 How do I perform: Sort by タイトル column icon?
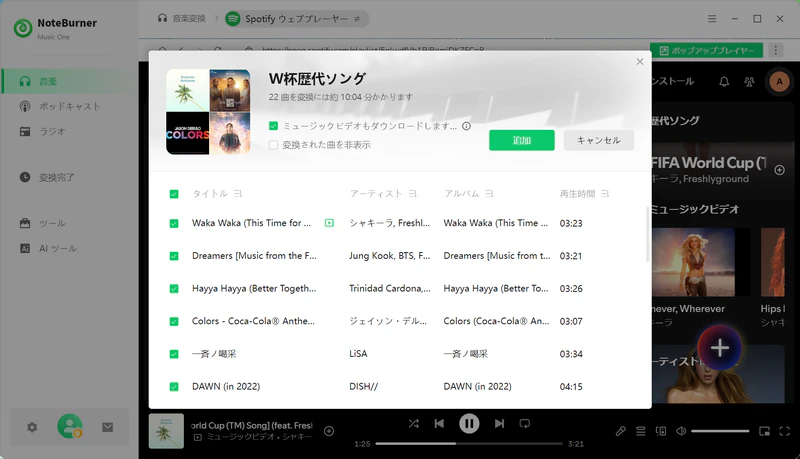(x=238, y=194)
